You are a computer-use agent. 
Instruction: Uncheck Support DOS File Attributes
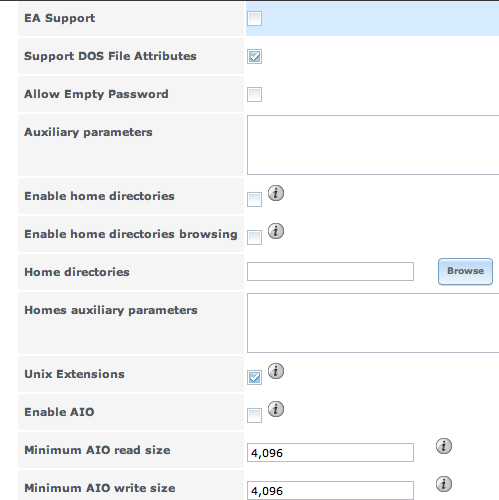[254, 56]
